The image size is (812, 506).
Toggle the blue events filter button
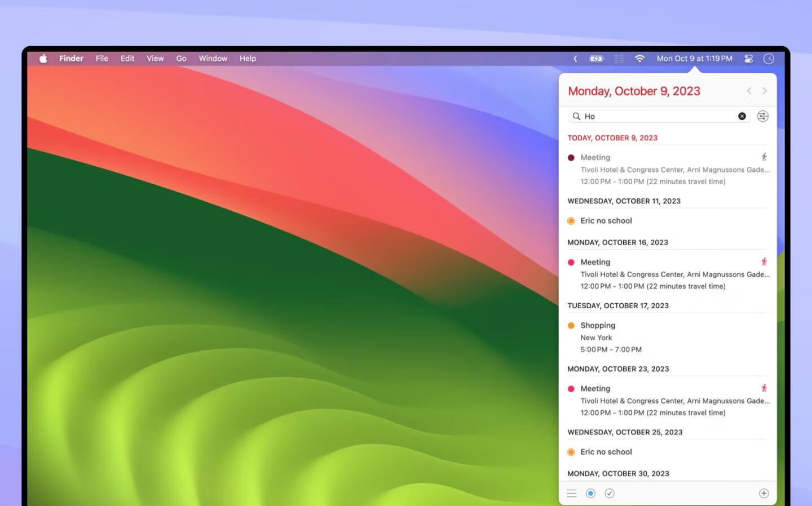[590, 494]
